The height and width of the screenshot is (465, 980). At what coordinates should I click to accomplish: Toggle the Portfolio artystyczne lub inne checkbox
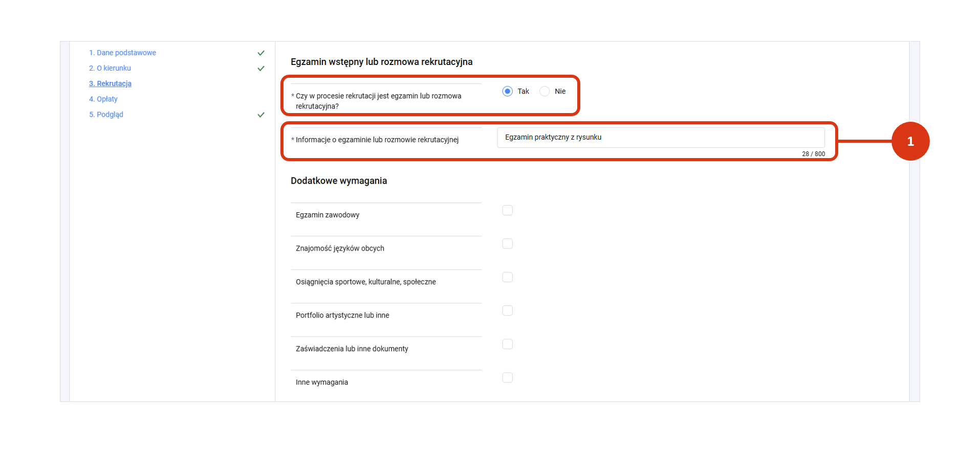507,311
